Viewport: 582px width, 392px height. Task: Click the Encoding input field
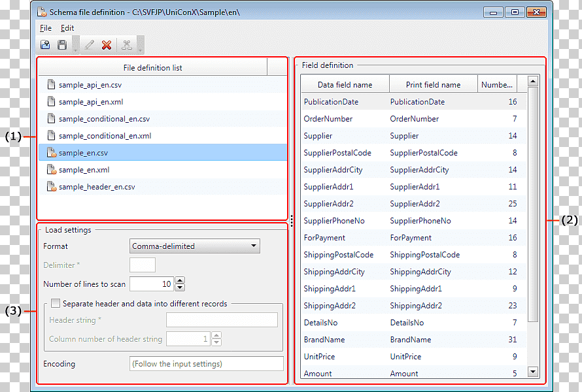click(x=207, y=363)
